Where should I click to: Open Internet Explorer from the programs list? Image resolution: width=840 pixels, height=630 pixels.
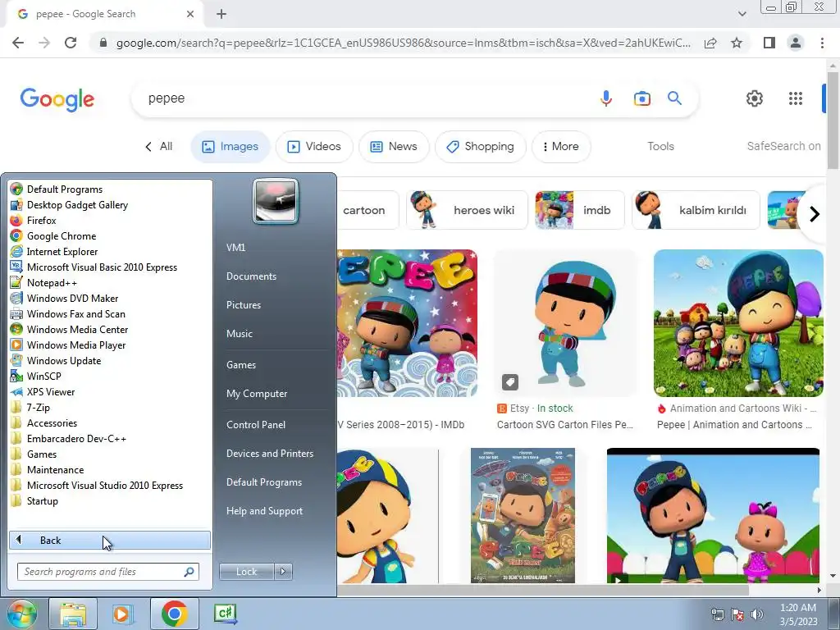coord(54,251)
